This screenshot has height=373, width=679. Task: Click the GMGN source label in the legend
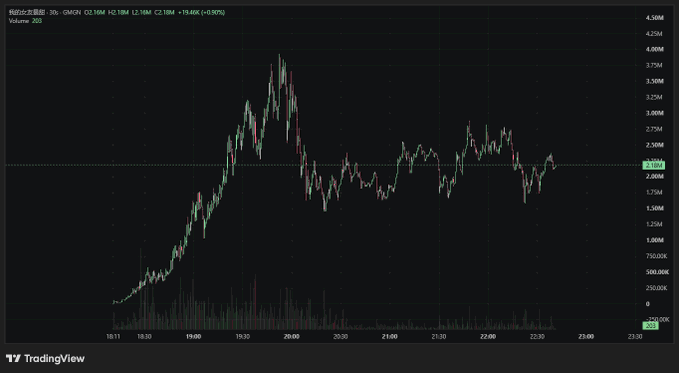pyautogui.click(x=72, y=13)
